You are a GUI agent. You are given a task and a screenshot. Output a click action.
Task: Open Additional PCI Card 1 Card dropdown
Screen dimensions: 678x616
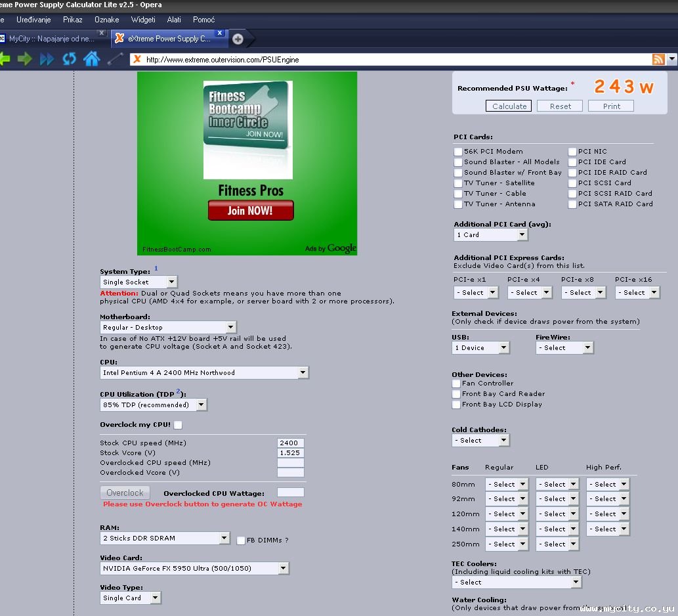[491, 235]
